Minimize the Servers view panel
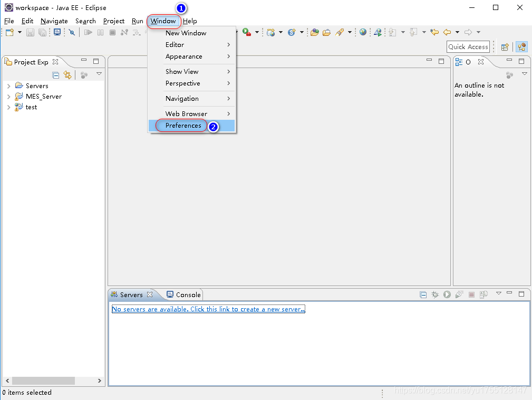Image resolution: width=532 pixels, height=400 pixels. (x=509, y=293)
